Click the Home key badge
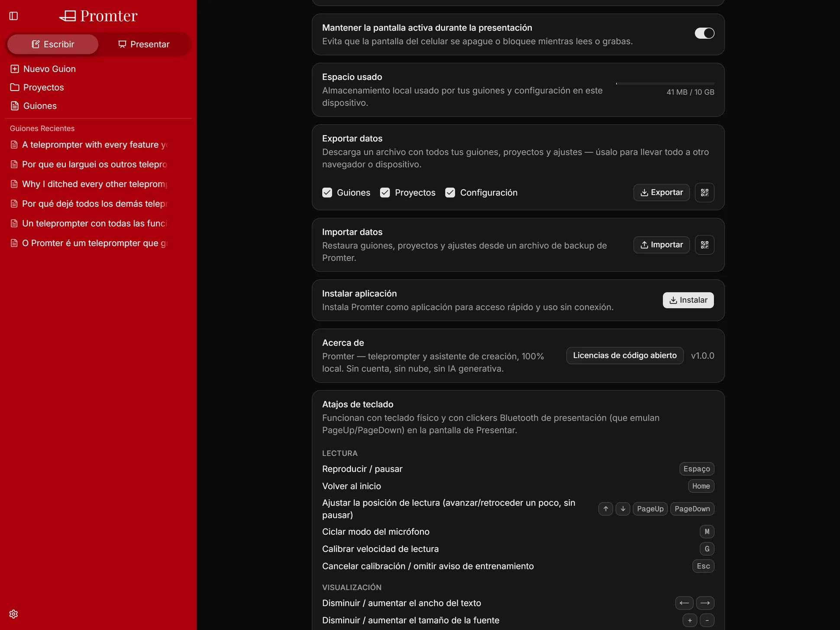This screenshot has width=840, height=630. (701, 486)
